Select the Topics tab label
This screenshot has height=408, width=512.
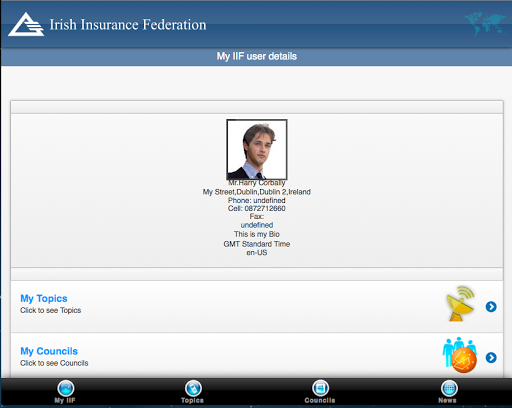[192, 400]
